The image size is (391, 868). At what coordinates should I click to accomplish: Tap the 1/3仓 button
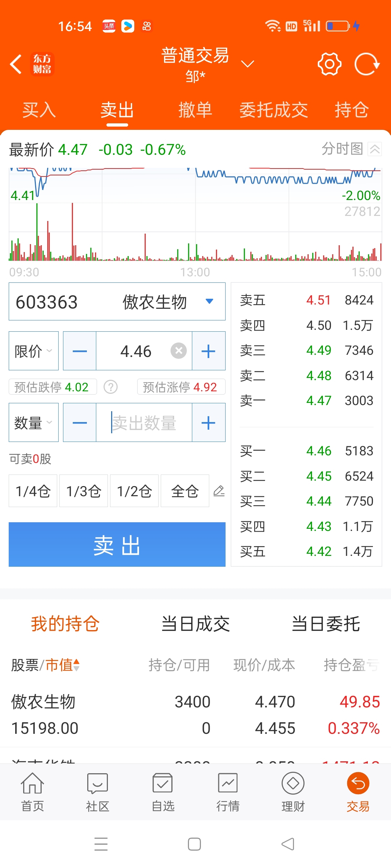pyautogui.click(x=84, y=491)
